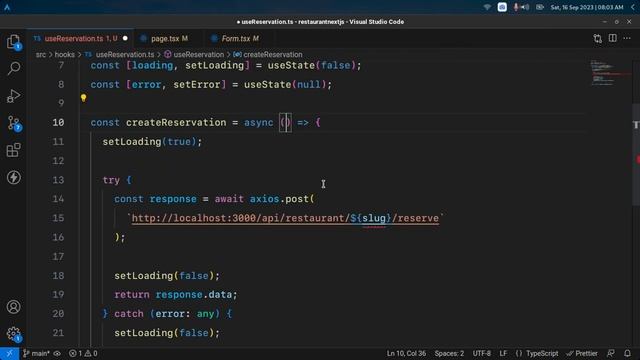This screenshot has height=360, width=640.
Task: Open the Arch launcher icon at top-left
Action: pos(7,7)
